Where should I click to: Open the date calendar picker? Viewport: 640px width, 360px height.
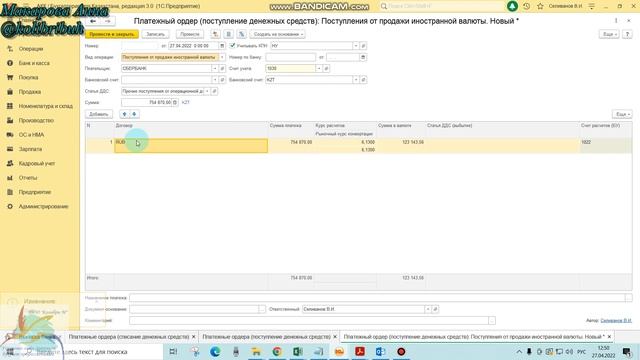(222, 46)
